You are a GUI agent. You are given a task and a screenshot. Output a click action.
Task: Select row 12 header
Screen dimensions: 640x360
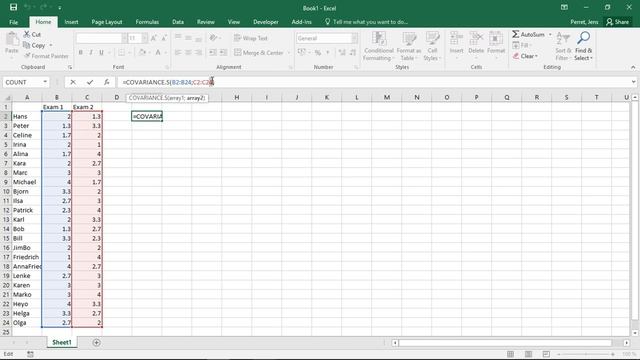point(6,210)
